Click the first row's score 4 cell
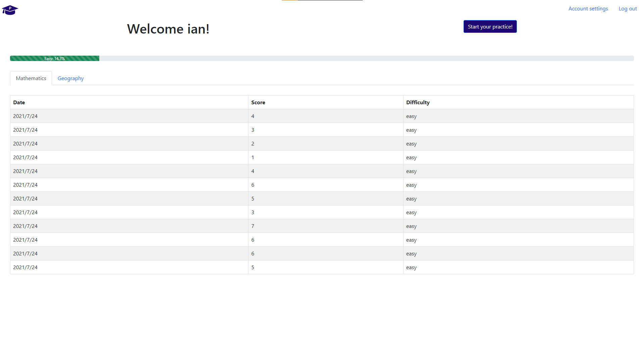 253,116
